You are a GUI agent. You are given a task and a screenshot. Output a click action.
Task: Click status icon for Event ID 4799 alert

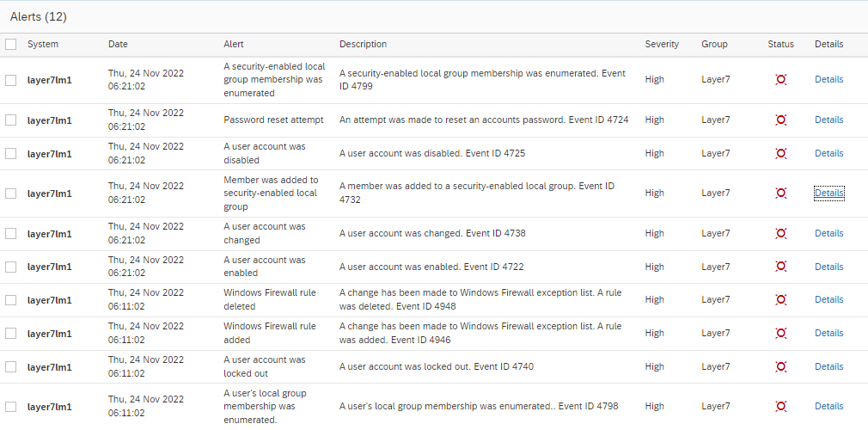tap(780, 80)
